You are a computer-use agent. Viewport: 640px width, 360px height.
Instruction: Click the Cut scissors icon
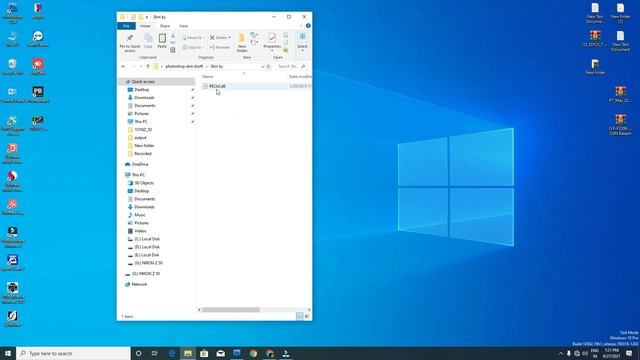173,36
